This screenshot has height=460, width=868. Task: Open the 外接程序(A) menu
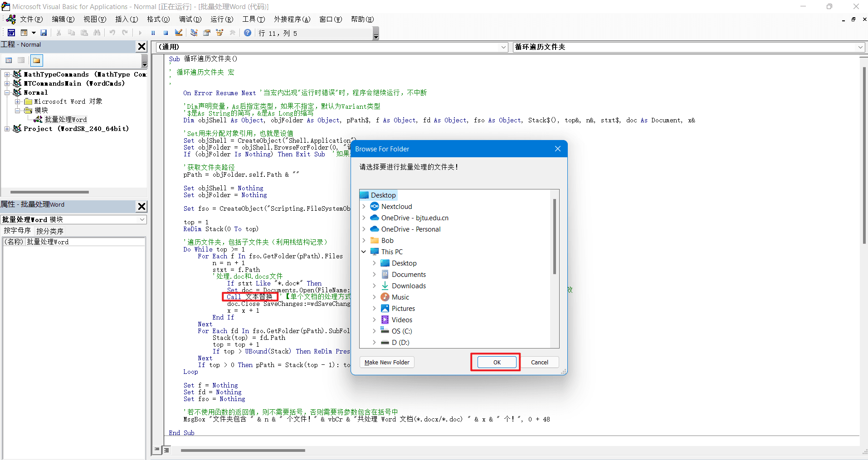(x=292, y=19)
